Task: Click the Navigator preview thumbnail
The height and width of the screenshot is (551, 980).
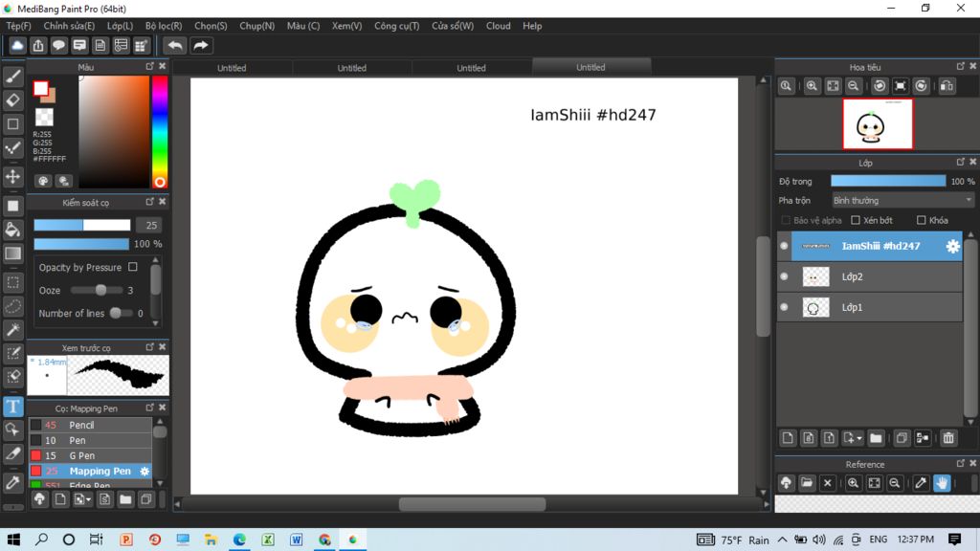Action: [x=878, y=123]
